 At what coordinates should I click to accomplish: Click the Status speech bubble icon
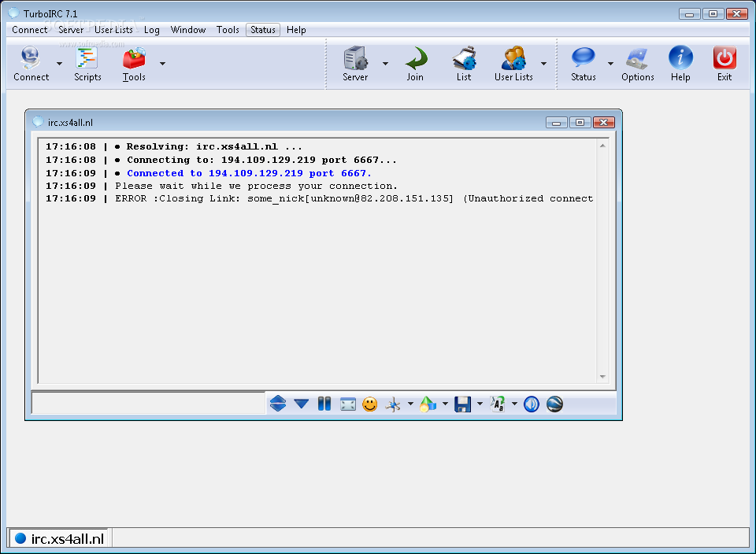tap(583, 57)
